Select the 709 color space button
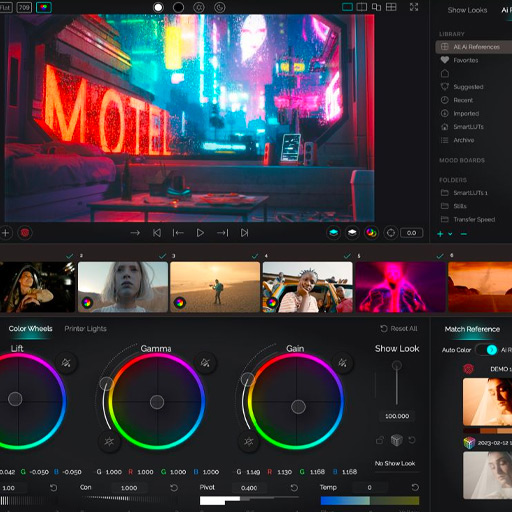Viewport: 512px width, 512px height. (x=24, y=7)
